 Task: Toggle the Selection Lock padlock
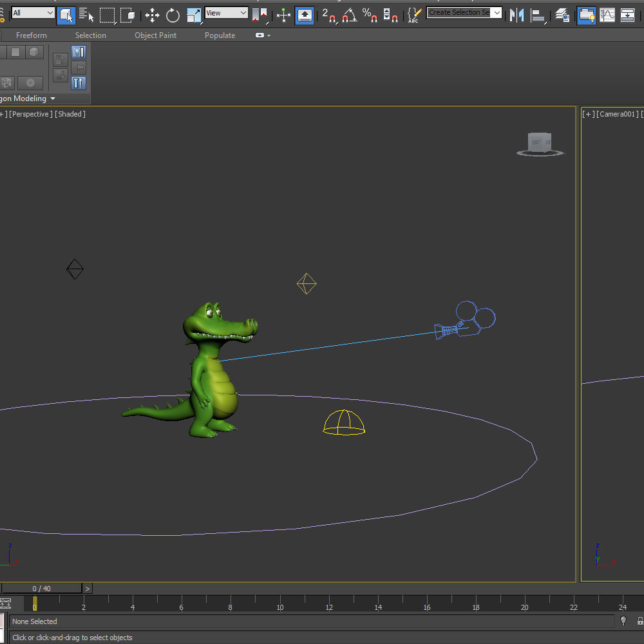(640, 621)
